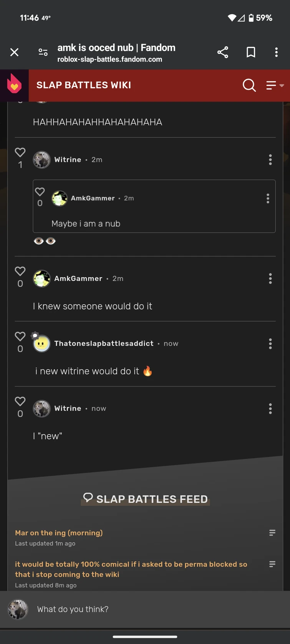
Task: Unlike the comment showing 1 like
Action: 20,152
